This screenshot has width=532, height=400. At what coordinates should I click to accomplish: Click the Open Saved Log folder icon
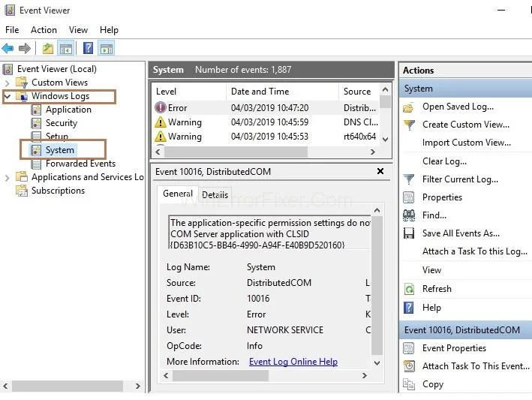click(x=409, y=107)
